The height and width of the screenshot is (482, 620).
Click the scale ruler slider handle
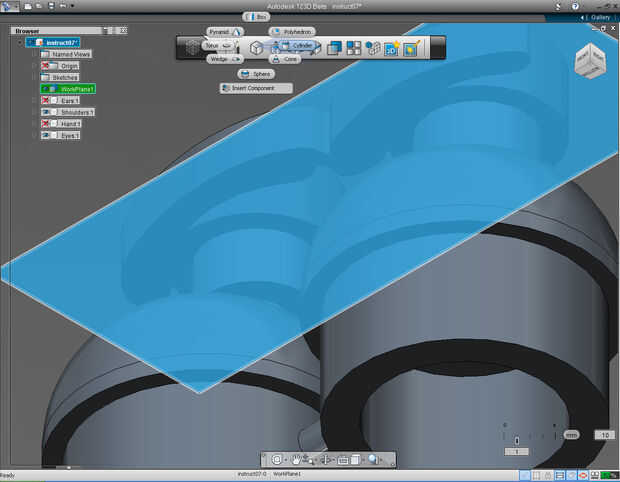[x=517, y=440]
